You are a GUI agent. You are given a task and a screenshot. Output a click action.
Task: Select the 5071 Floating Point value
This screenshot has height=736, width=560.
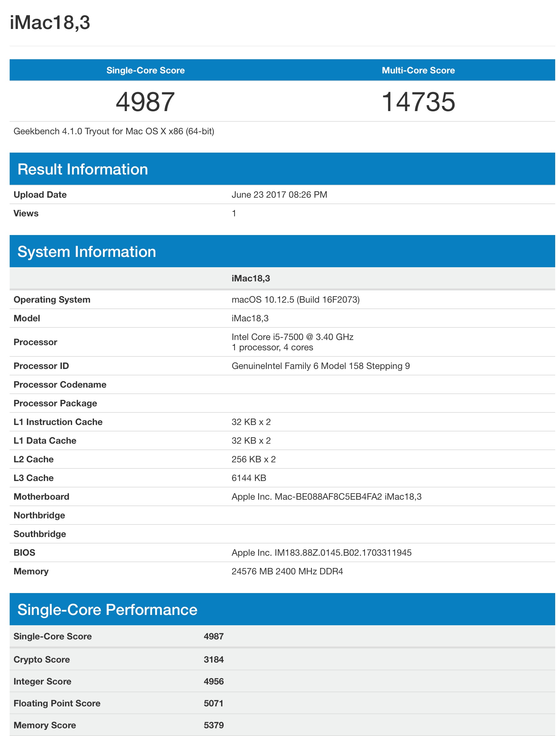214,703
